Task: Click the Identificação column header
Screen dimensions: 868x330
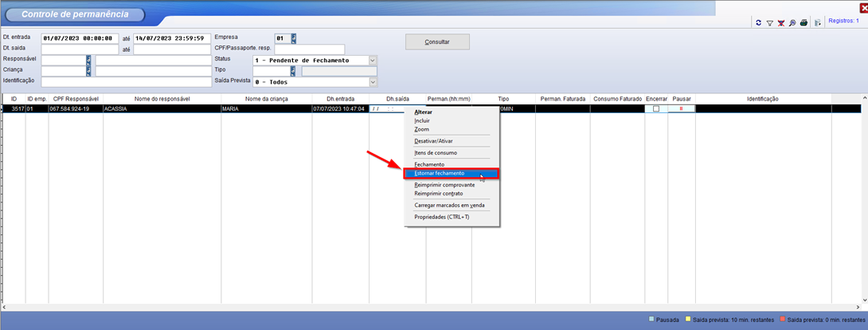Action: (763, 99)
